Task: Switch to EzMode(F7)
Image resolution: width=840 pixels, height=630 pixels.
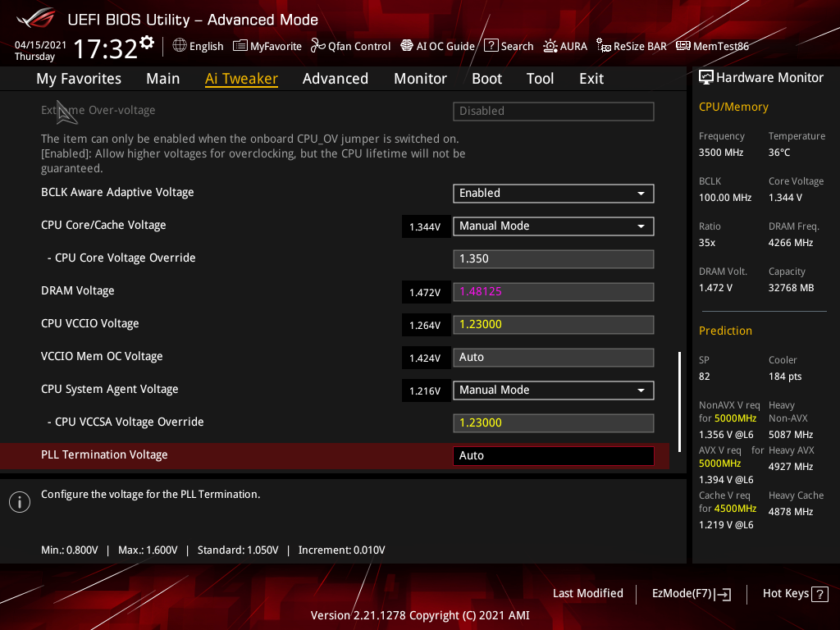Action: 691,594
